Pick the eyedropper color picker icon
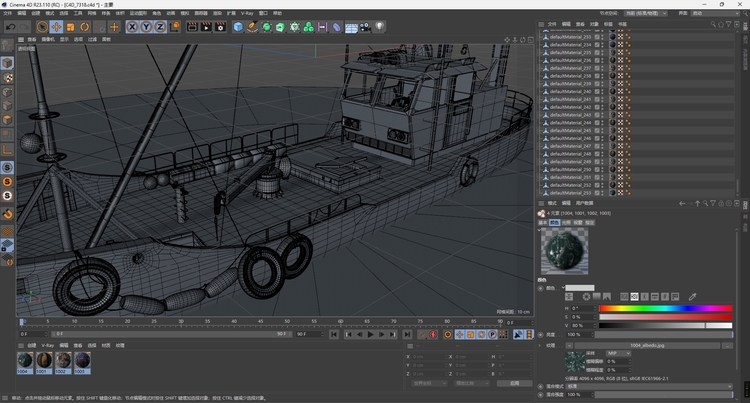Viewport: 750px width, 403px height. tap(693, 297)
